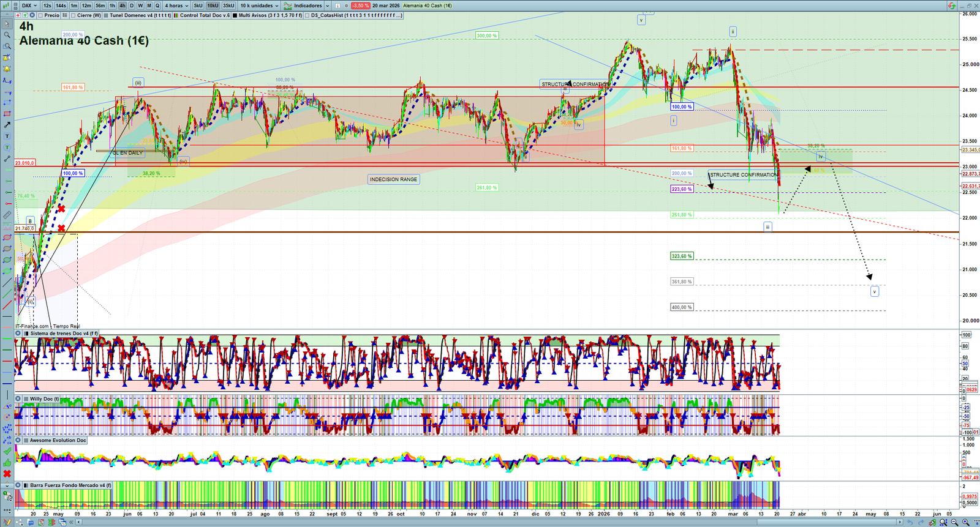Select the 4h timeframe

[123, 6]
